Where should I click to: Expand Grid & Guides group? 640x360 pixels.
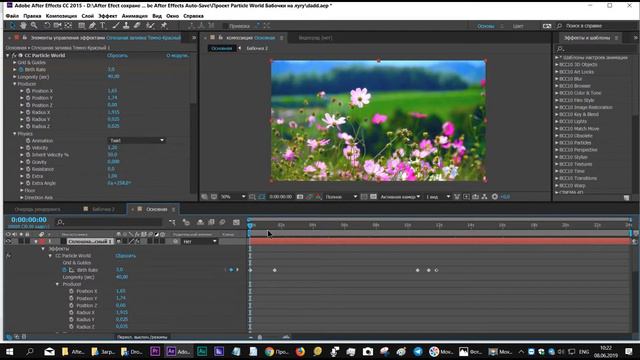(15, 62)
